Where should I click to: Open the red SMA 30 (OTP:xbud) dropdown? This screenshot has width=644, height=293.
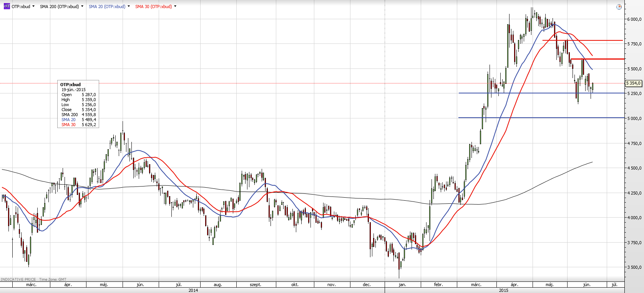[175, 7]
